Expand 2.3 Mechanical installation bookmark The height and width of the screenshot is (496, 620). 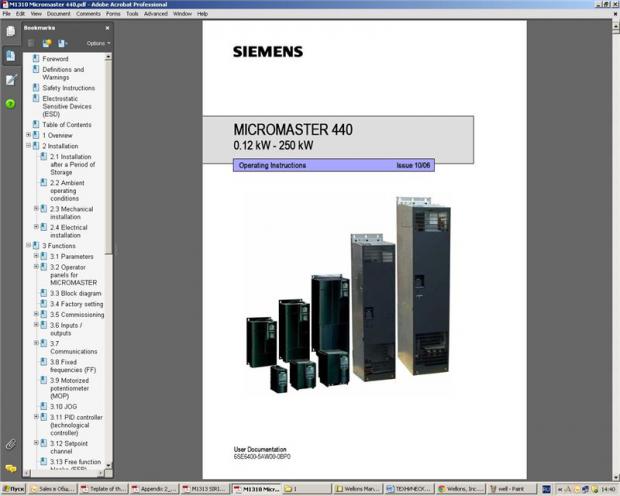click(36, 208)
